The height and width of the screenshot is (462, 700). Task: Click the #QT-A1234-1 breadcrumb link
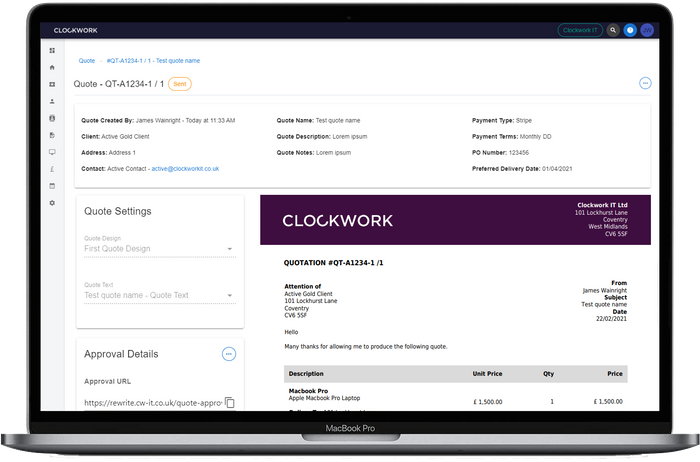153,61
